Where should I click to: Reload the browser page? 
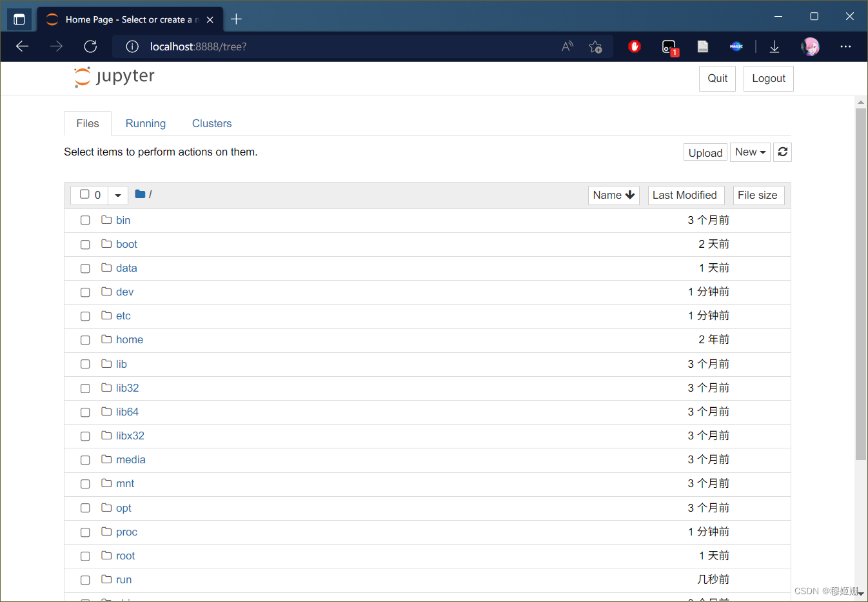click(x=90, y=46)
